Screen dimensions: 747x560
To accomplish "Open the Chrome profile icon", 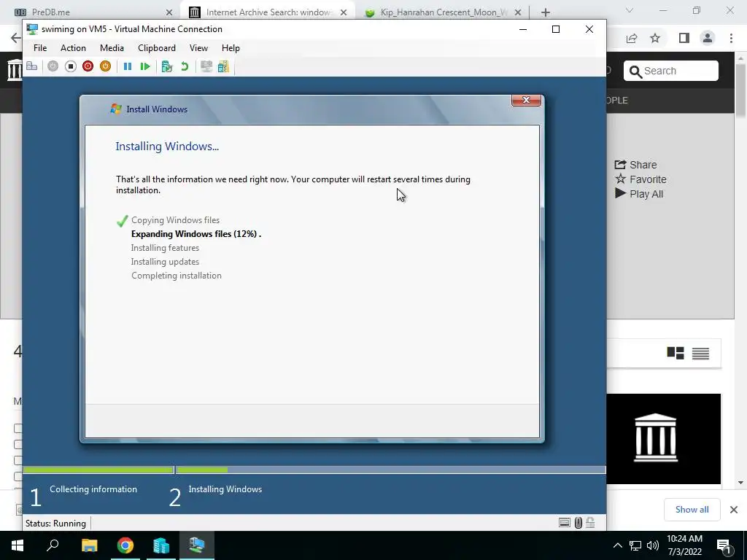I will pyautogui.click(x=708, y=38).
